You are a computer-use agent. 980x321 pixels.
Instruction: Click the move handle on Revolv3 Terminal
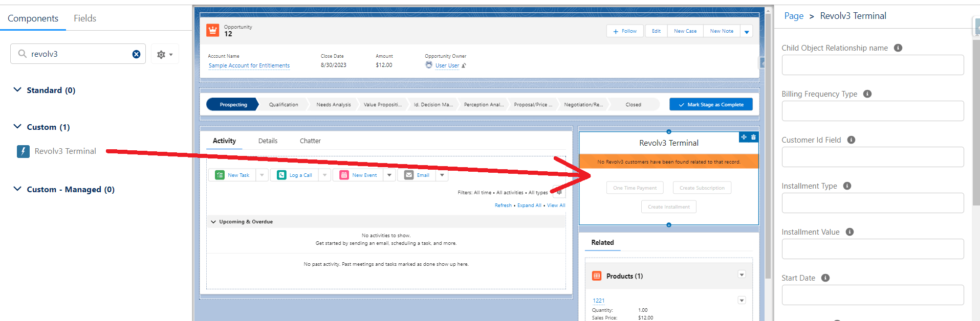(x=744, y=137)
